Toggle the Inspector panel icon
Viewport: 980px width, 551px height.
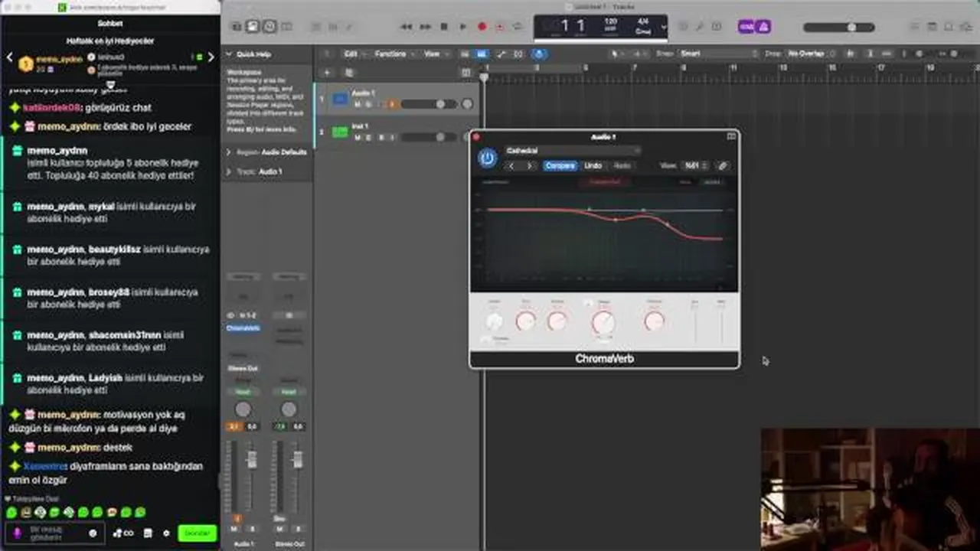click(253, 27)
